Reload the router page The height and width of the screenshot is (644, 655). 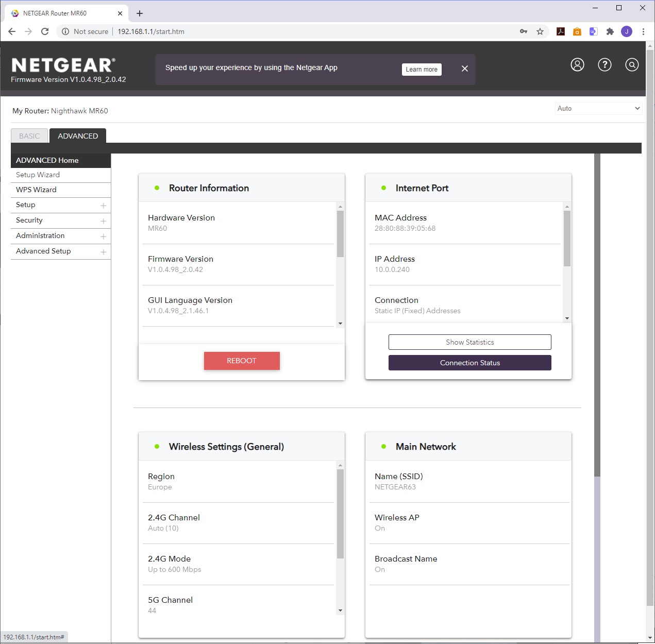point(45,31)
